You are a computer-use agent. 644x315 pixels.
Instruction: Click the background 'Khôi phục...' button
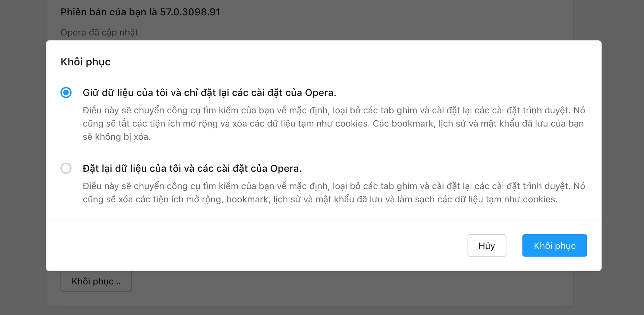96,281
